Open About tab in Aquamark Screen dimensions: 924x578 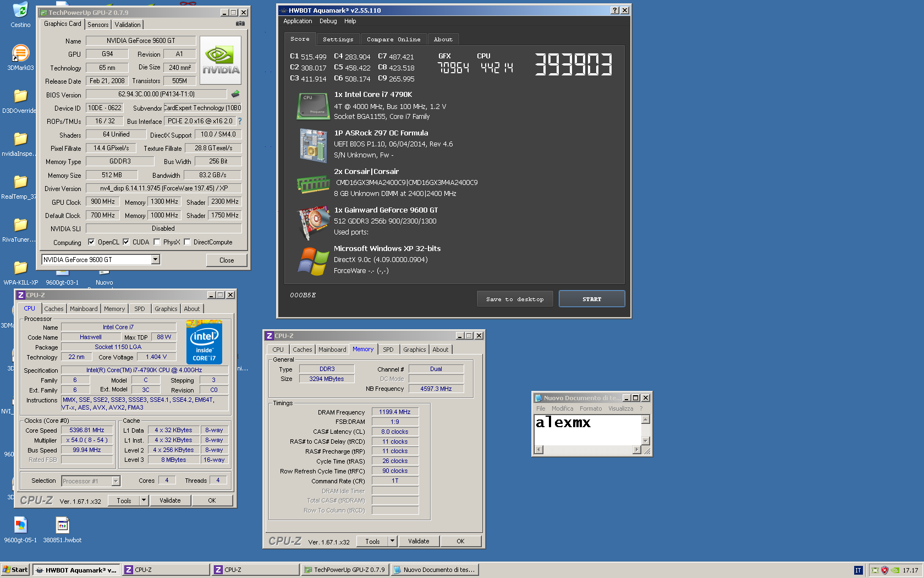coord(443,40)
